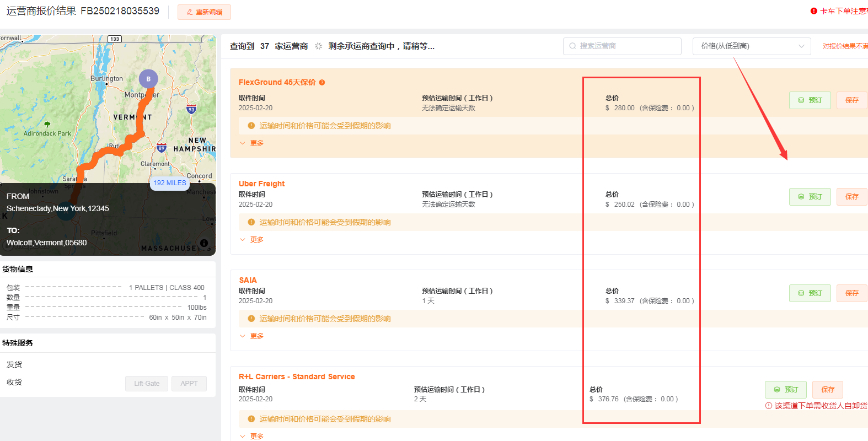868x441 pixels.
Task: Save the SAIA quote with 保存
Action: pyautogui.click(x=851, y=293)
